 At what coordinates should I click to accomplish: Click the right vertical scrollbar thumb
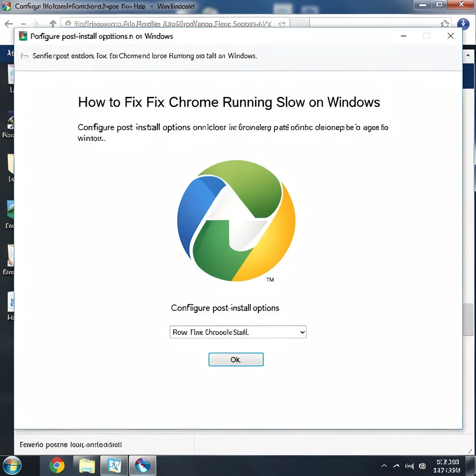pyautogui.click(x=468, y=320)
